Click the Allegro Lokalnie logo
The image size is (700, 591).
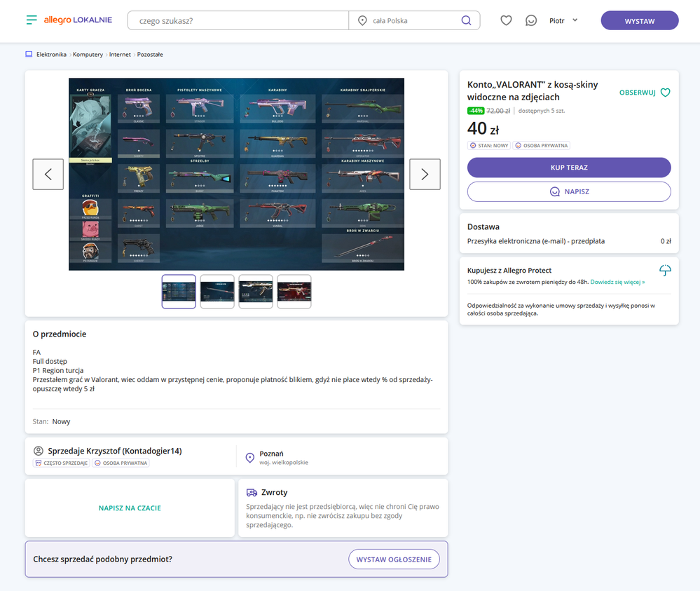[x=78, y=20]
